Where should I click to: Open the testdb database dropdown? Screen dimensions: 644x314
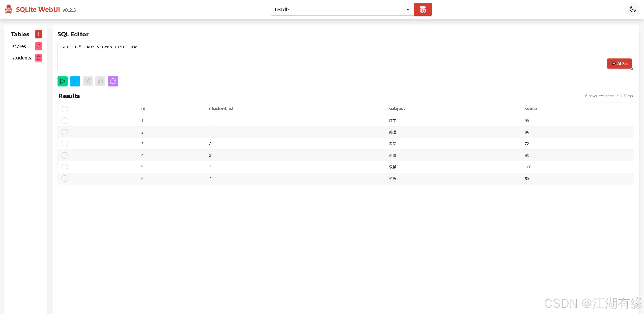342,9
